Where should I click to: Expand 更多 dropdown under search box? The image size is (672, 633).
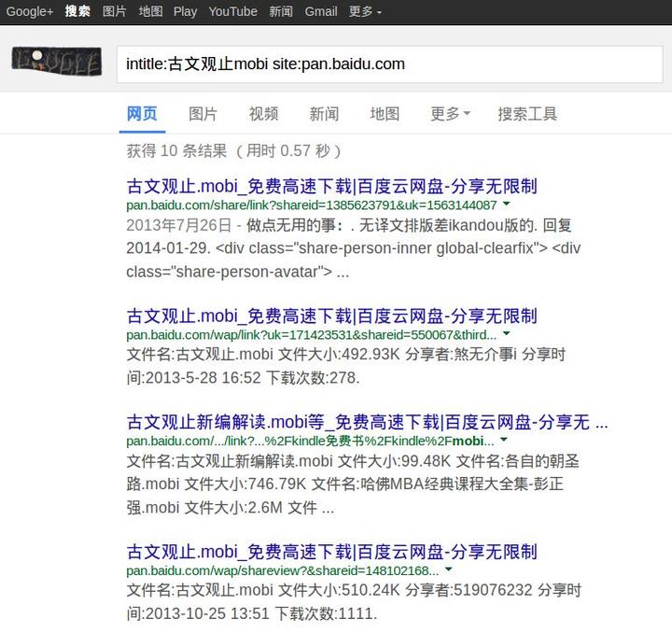click(450, 114)
